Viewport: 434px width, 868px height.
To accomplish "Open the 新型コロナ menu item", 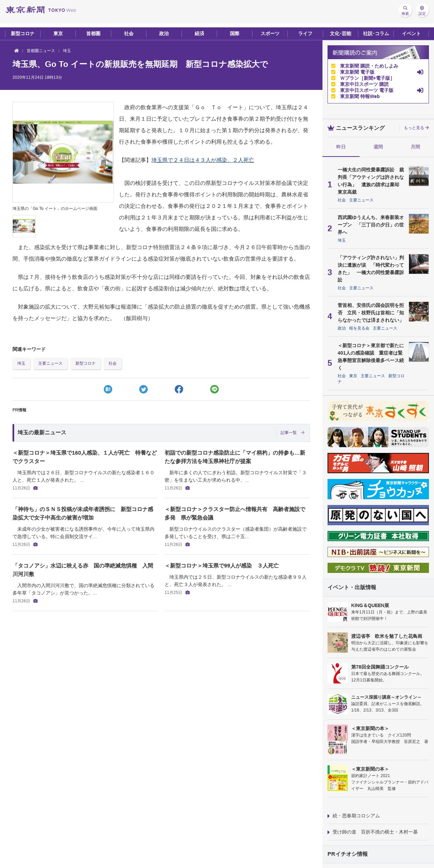I will pyautogui.click(x=23, y=33).
